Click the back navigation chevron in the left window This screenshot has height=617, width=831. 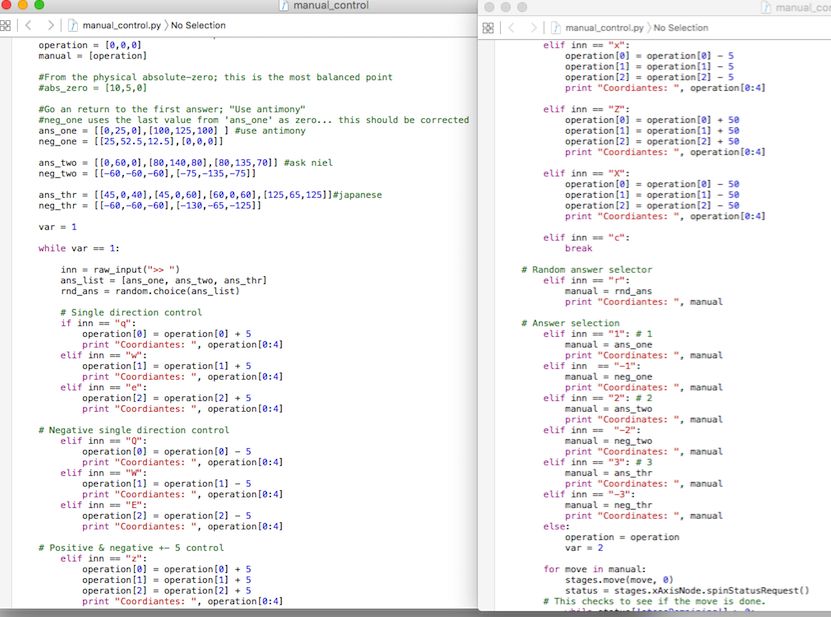click(30, 27)
